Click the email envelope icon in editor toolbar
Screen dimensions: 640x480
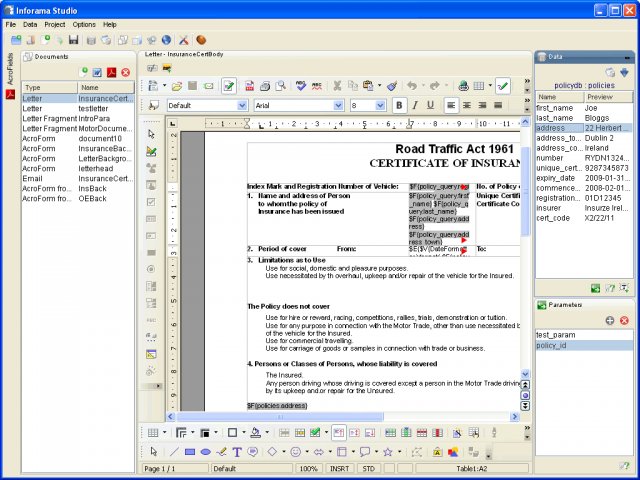(209, 86)
